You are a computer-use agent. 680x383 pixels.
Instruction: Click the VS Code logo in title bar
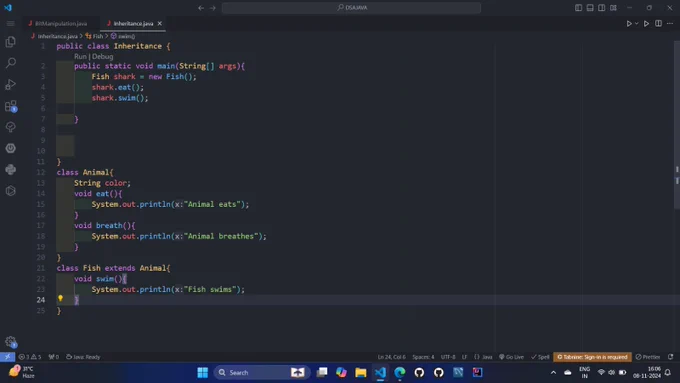click(8, 7)
